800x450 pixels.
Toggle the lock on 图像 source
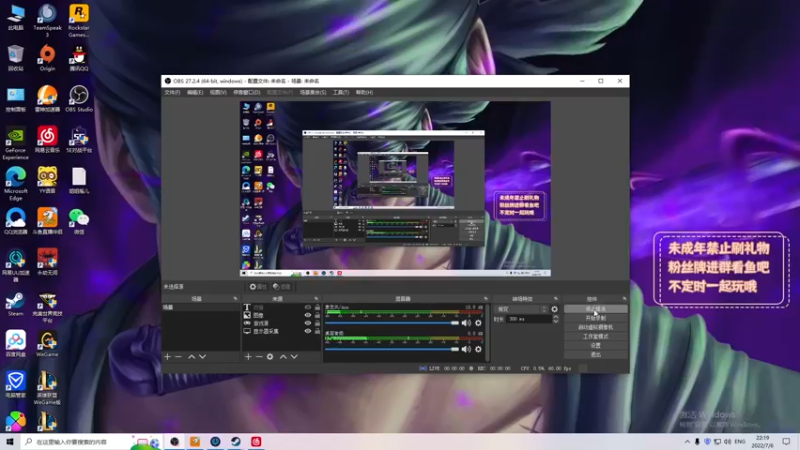(317, 315)
